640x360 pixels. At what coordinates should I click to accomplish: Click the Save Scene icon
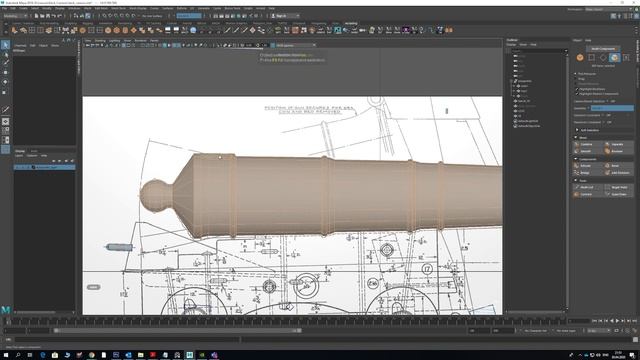[48, 16]
